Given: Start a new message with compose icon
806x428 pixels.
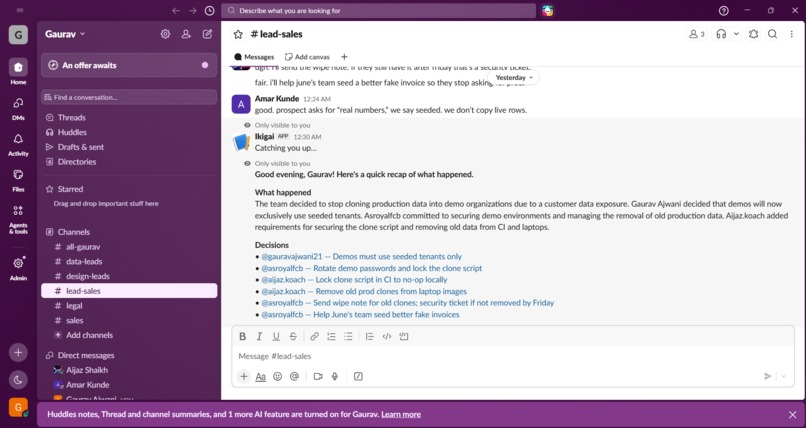Looking at the screenshot, I should [x=207, y=34].
